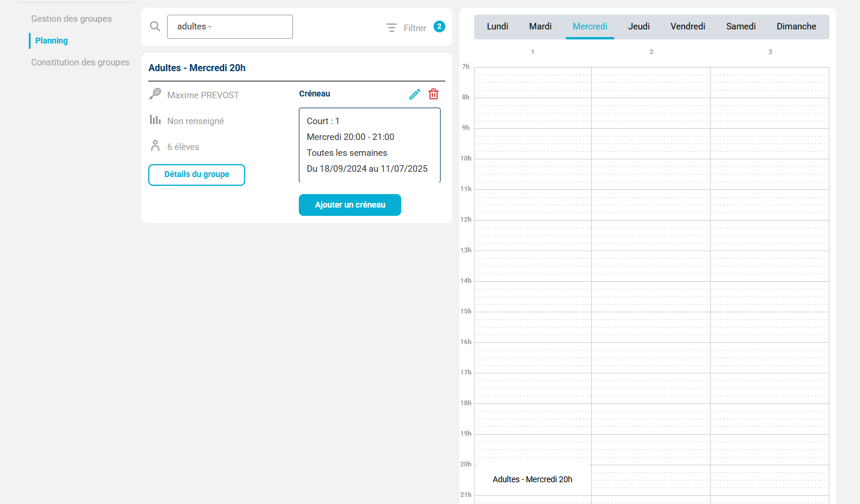Click the filter count badge showing 2
This screenshot has height=504, width=860.
439,26
